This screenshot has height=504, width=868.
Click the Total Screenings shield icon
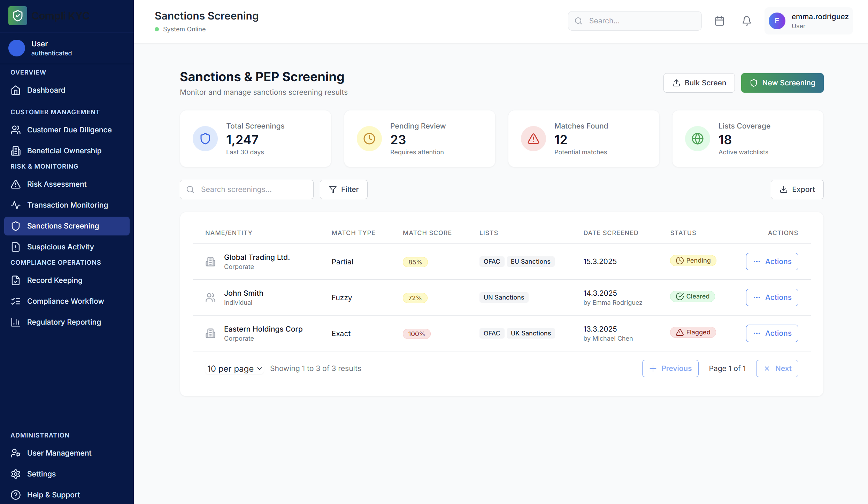click(205, 139)
